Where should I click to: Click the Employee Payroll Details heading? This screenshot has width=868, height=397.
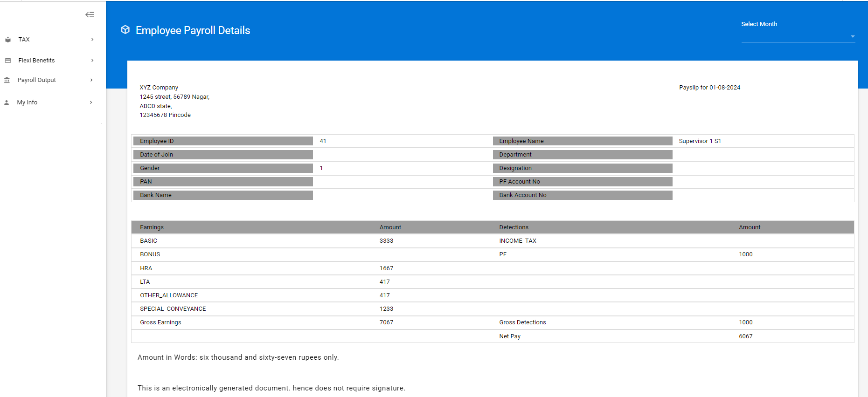click(193, 30)
